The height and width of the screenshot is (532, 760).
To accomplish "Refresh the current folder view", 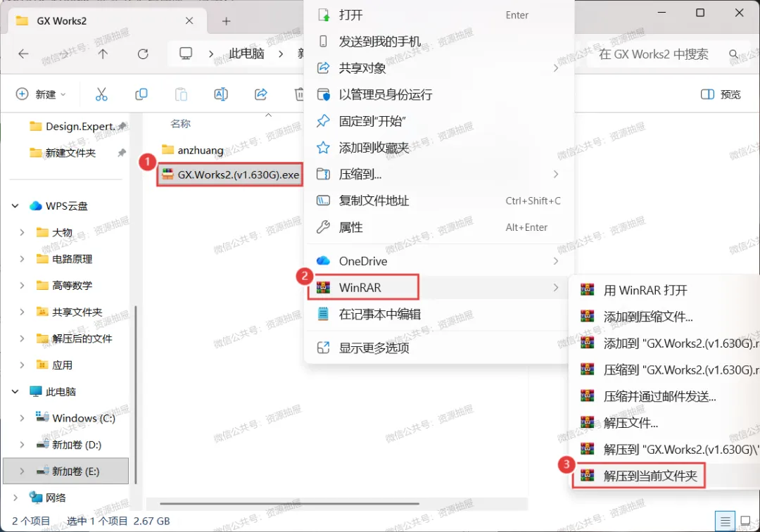I will coord(143,53).
